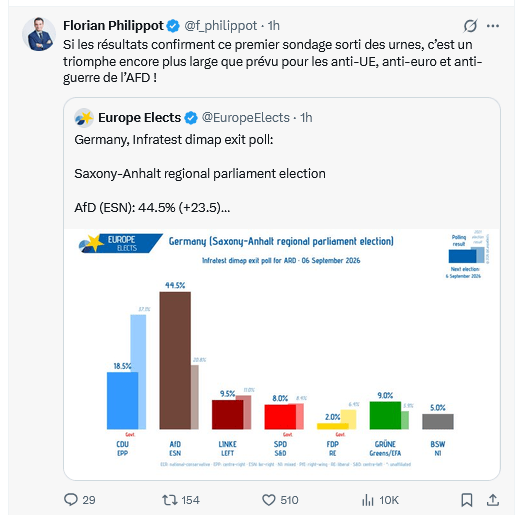Image resolution: width=524 pixels, height=515 pixels.
Task: Open the @f_philippot handle link
Action: pyautogui.click(x=221, y=25)
